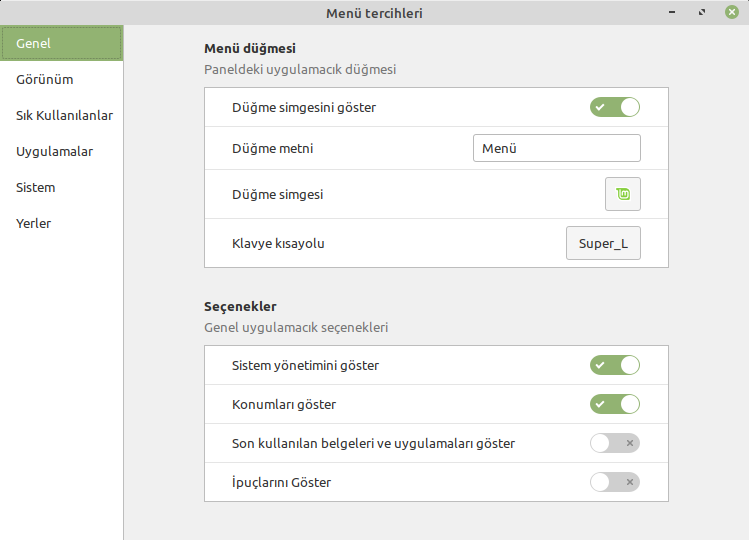The height and width of the screenshot is (540, 749).
Task: Maximize the Menü tercihleri window
Action: (702, 12)
